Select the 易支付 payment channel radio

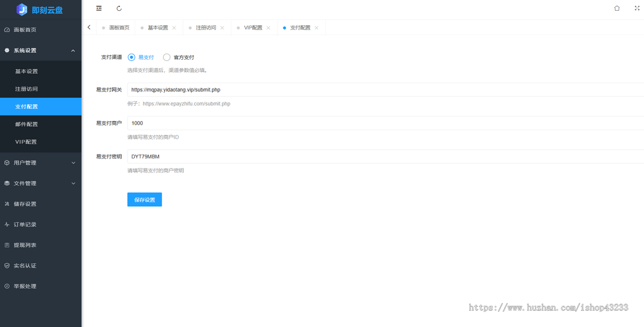131,57
